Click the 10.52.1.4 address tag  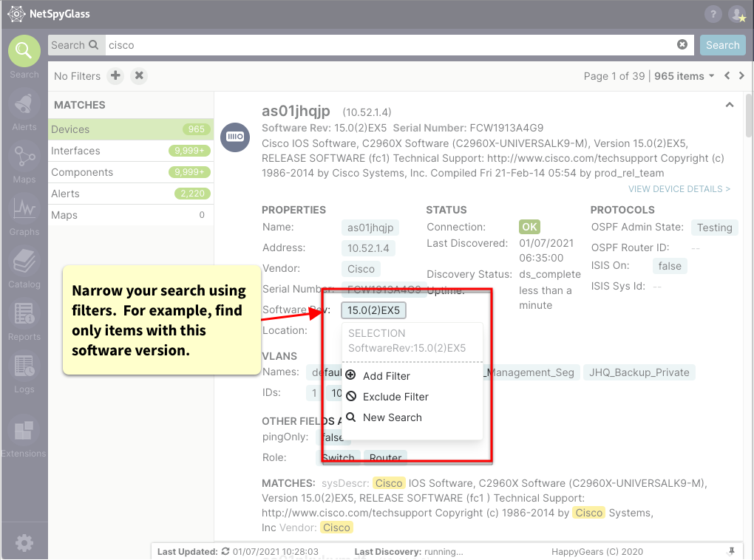[x=368, y=248]
